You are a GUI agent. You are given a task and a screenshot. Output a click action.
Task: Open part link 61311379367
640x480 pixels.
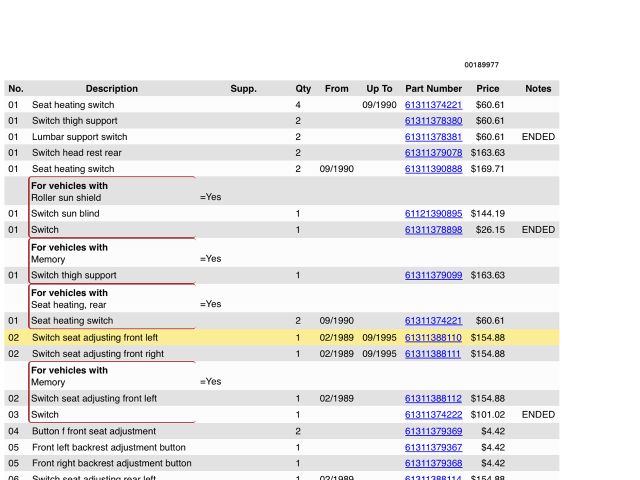433,447
